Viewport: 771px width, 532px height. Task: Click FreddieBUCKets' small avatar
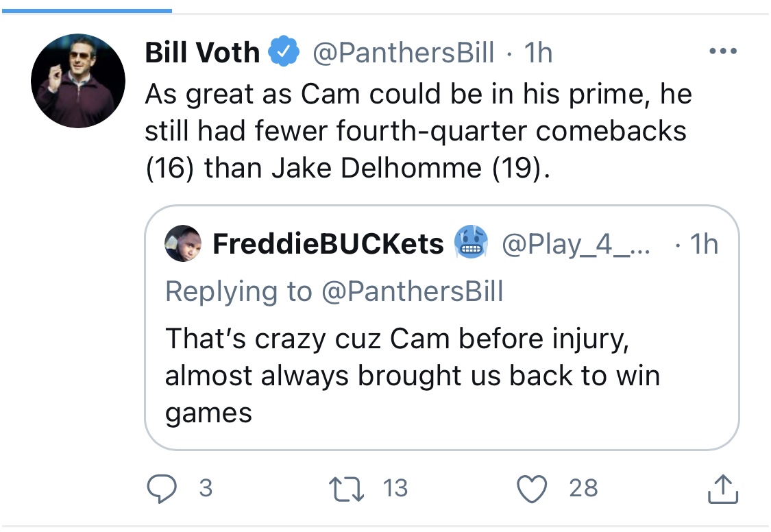(182, 244)
